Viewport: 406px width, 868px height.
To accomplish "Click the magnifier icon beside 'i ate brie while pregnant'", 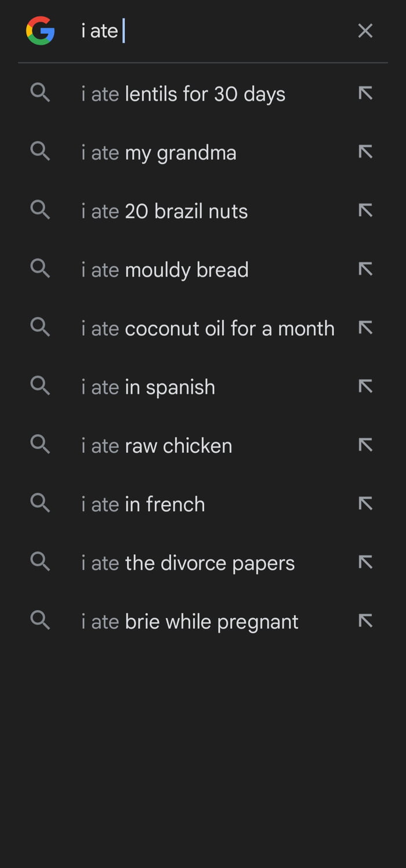I will point(40,620).
